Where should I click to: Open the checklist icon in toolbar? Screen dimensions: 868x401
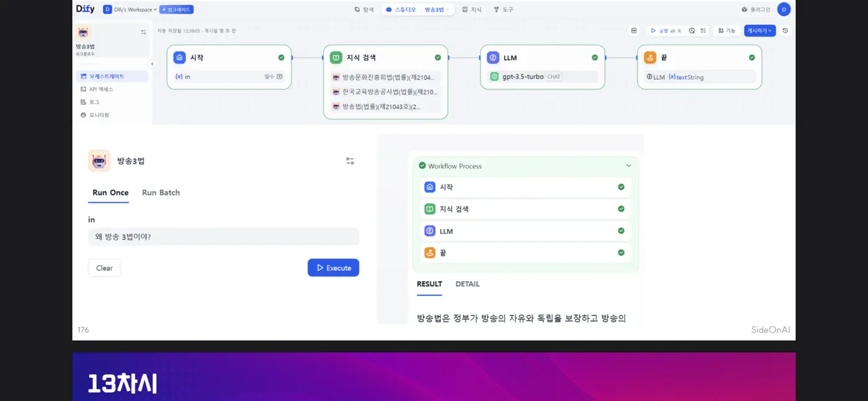click(x=703, y=30)
